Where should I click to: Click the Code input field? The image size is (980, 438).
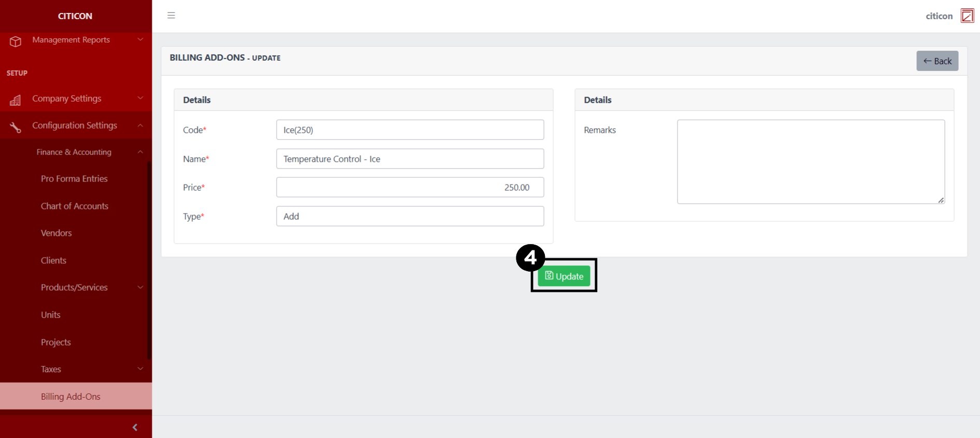point(410,130)
